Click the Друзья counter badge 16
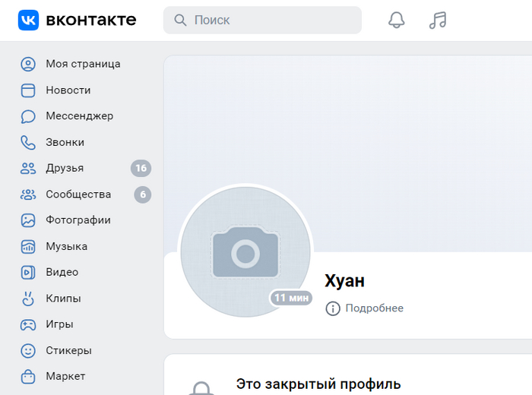This screenshot has width=532, height=395. click(x=141, y=168)
